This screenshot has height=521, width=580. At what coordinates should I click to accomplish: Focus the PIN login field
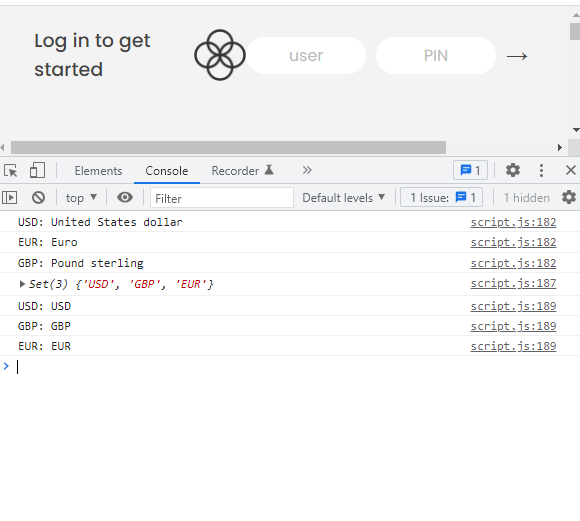436,56
